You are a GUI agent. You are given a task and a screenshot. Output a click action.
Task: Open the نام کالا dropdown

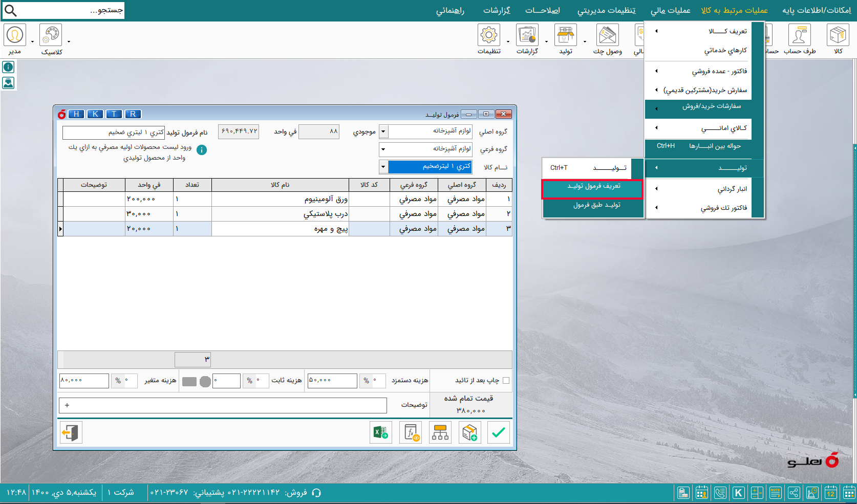coord(383,167)
